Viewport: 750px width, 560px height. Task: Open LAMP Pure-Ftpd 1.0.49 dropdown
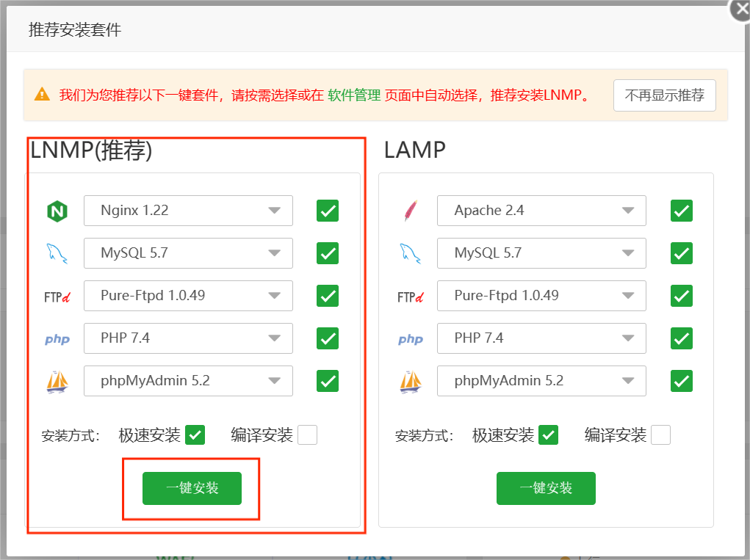tap(541, 296)
